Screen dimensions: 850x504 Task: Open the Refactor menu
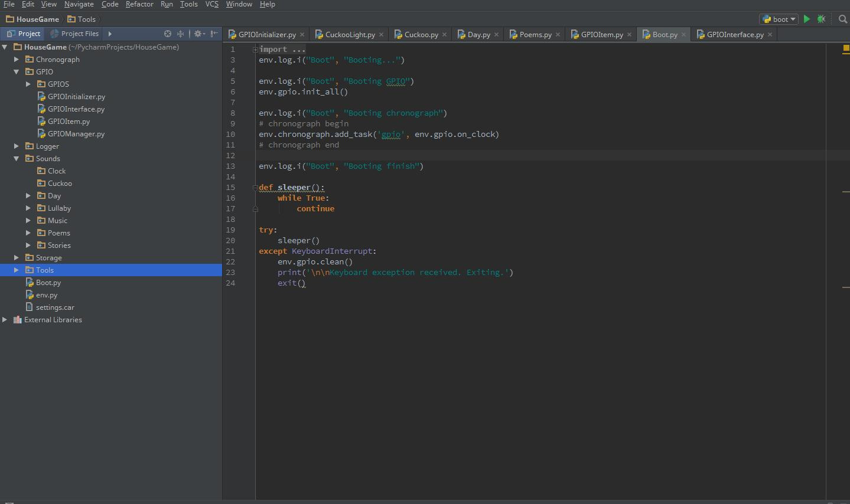[x=139, y=4]
